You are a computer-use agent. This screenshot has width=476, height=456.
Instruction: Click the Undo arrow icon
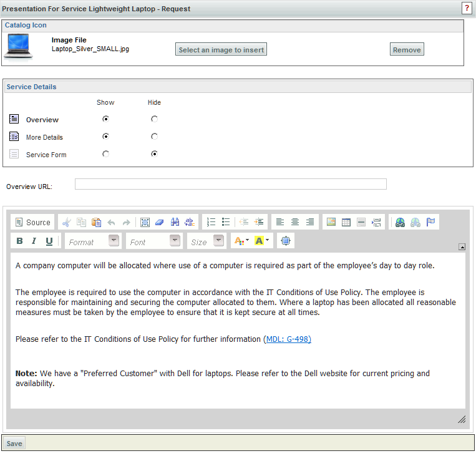click(112, 222)
